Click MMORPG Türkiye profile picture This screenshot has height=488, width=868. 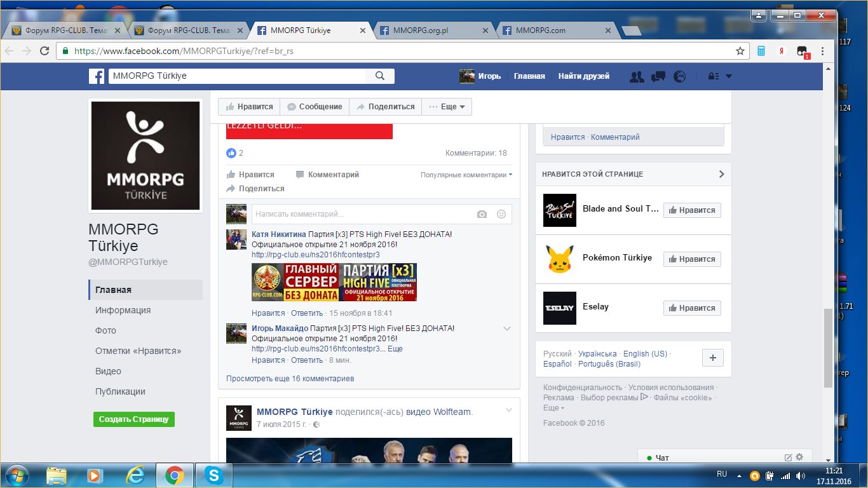tap(146, 156)
